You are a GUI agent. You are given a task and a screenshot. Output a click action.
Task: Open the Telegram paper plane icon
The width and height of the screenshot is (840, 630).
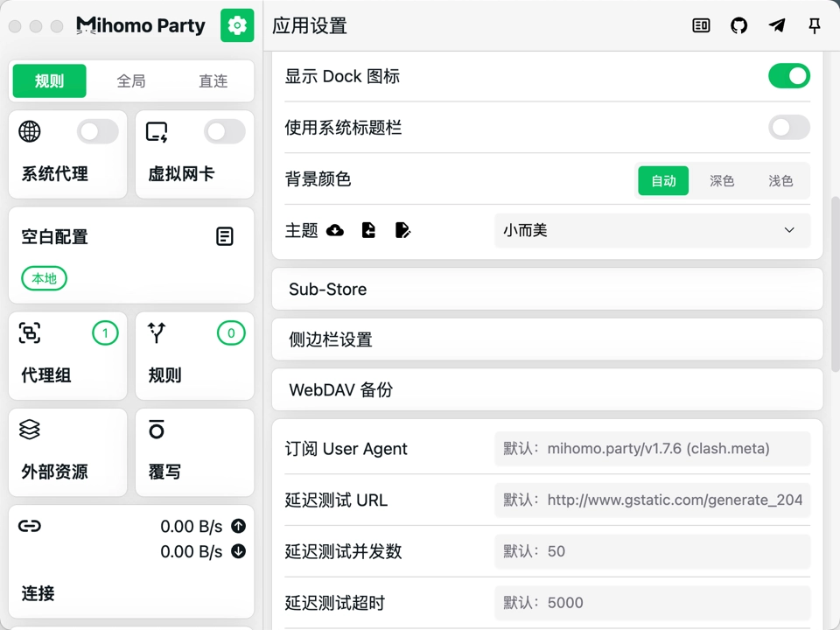point(777,25)
